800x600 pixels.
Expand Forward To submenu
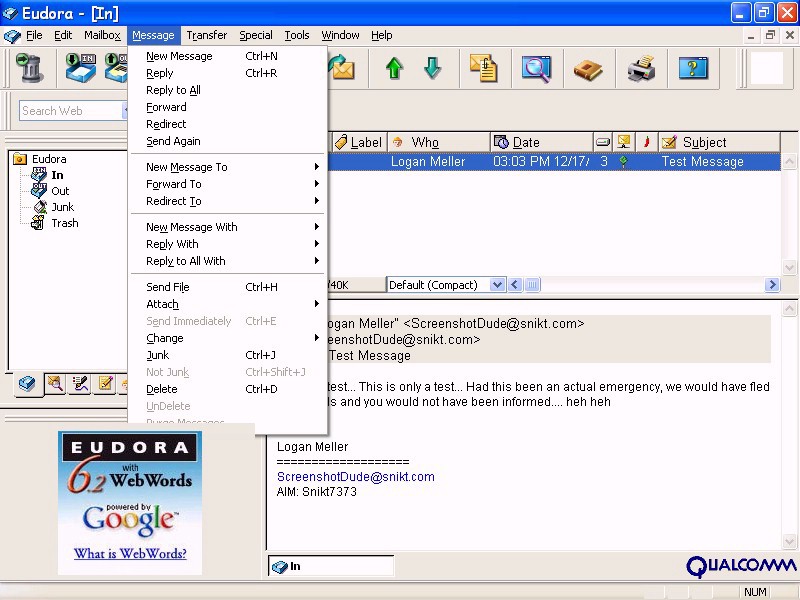[229, 184]
